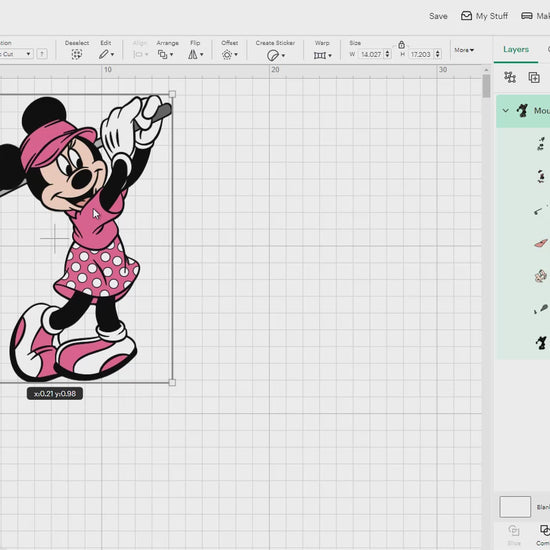
Task: Click the bottom-right resize handle of the selection
Action: click(x=172, y=383)
